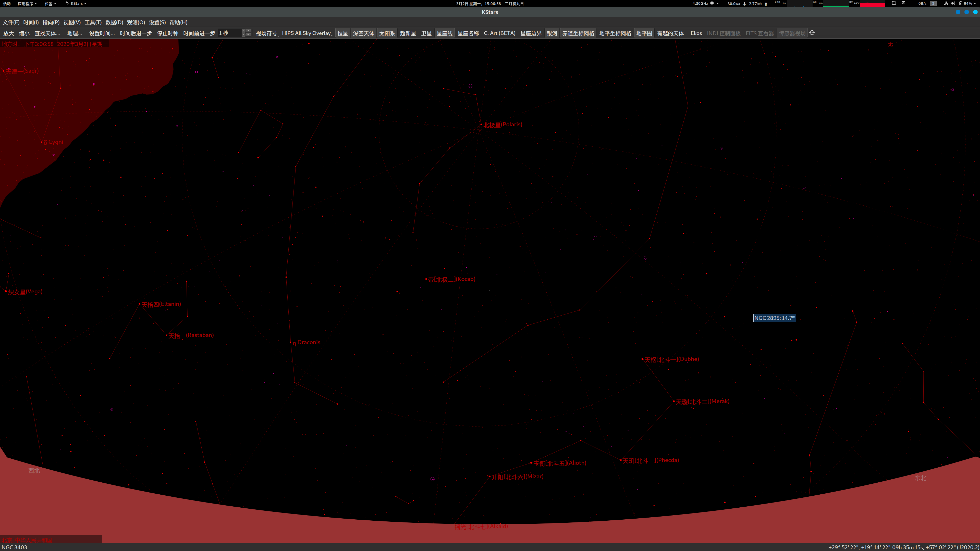Viewport: 980px width, 551px height.
Task: Open the 工具(T) menu
Action: tap(93, 22)
